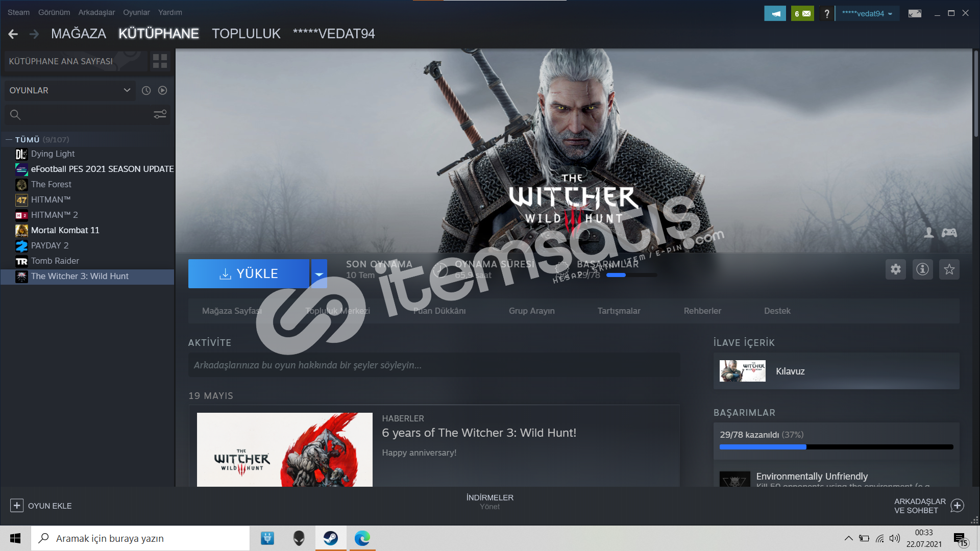Show ready-to-play games only

point(162,90)
